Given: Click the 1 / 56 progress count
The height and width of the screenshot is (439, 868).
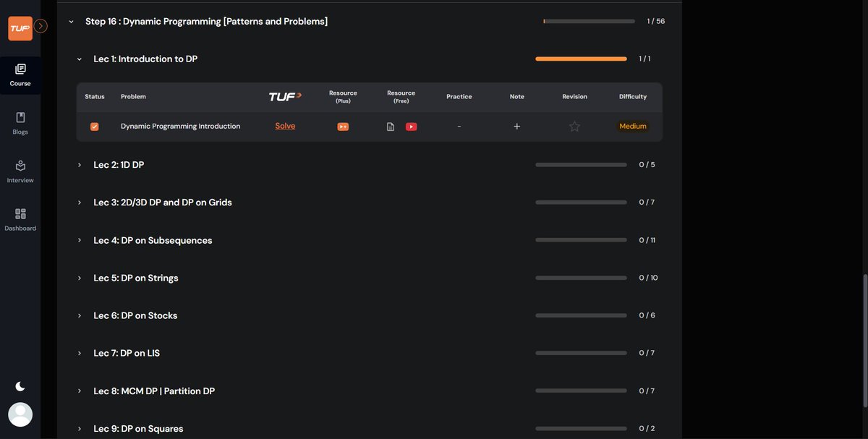Looking at the screenshot, I should (x=656, y=22).
